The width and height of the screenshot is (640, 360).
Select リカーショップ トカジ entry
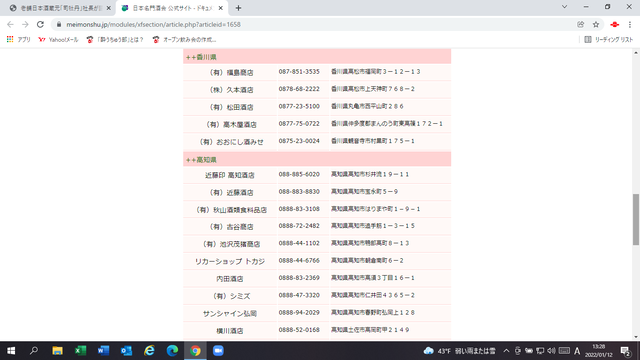230,261
